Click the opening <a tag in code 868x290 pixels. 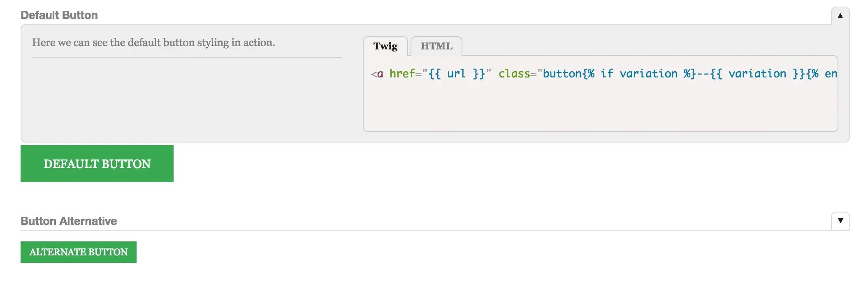coord(377,74)
